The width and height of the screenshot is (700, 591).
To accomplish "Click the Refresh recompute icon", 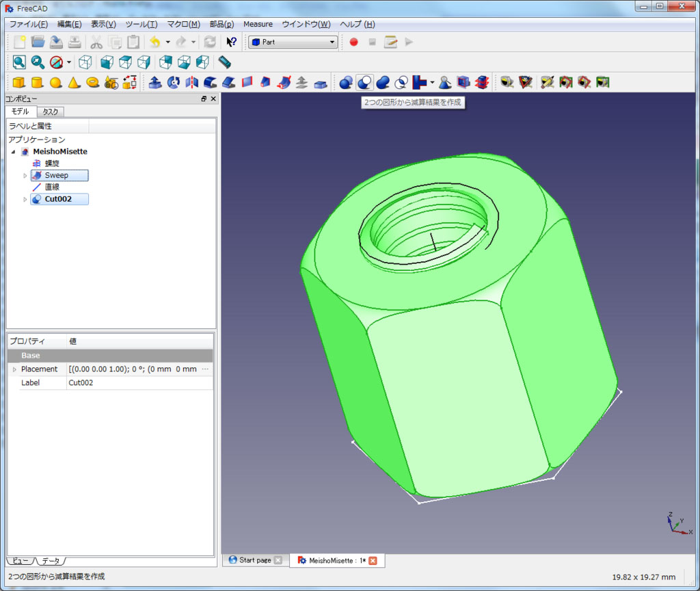I will (x=210, y=42).
